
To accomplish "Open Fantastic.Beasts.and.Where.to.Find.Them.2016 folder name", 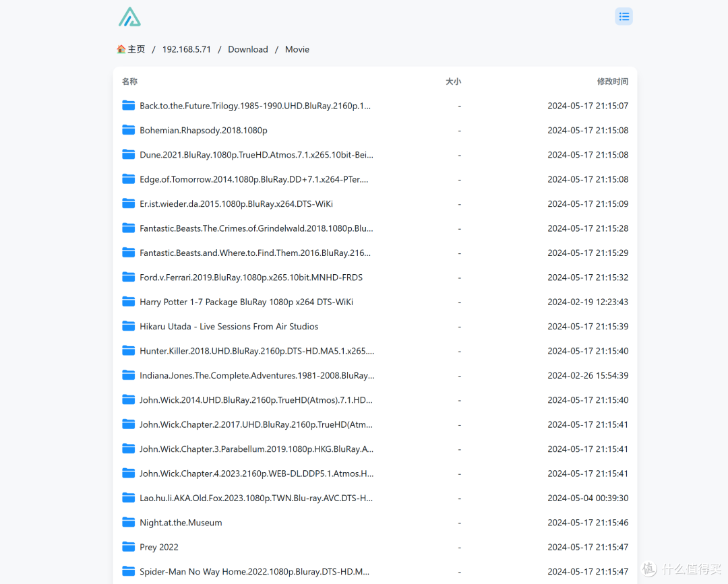I will click(x=255, y=253).
